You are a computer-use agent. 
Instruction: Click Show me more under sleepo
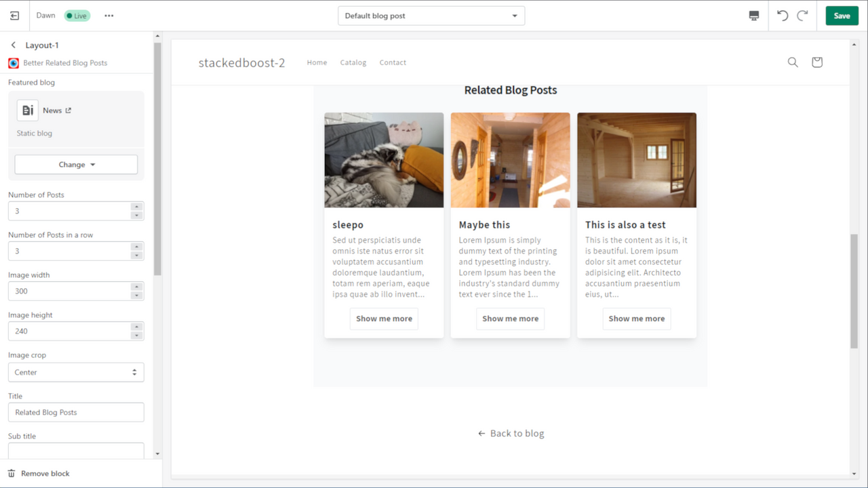point(384,319)
